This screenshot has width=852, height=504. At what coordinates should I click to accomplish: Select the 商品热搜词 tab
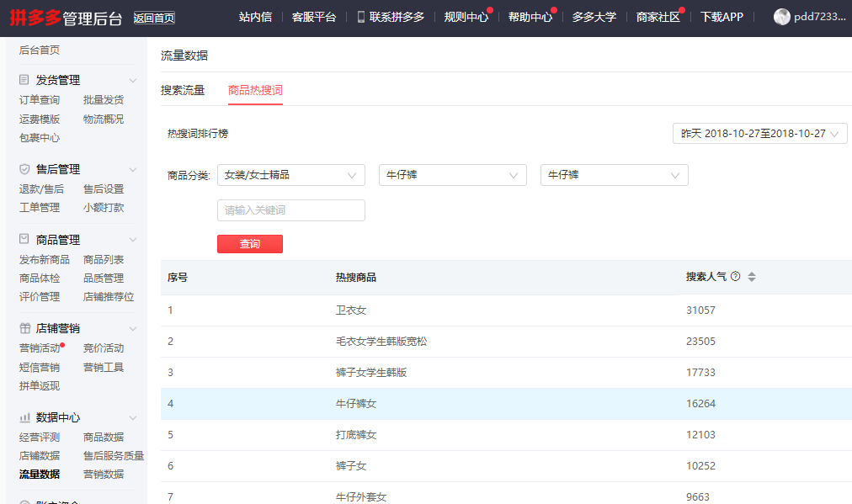[255, 90]
